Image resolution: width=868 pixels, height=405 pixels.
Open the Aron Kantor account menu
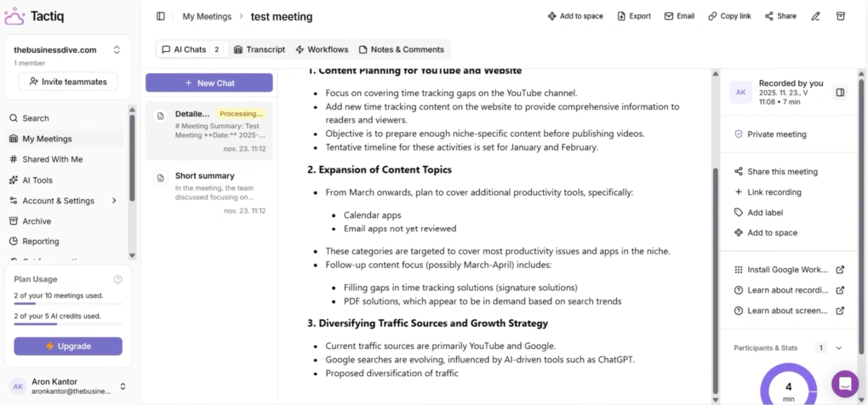point(68,386)
